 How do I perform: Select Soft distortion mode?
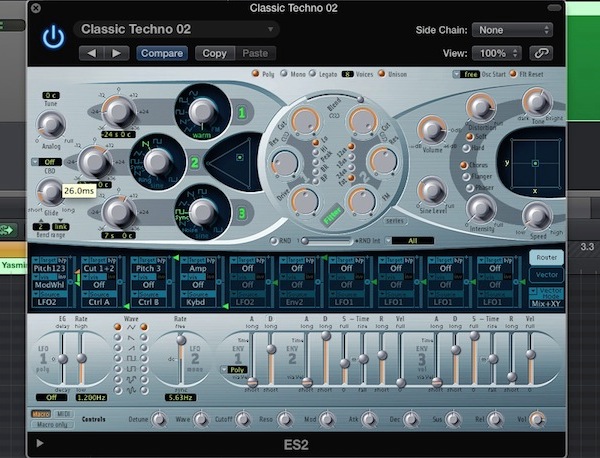coord(470,137)
